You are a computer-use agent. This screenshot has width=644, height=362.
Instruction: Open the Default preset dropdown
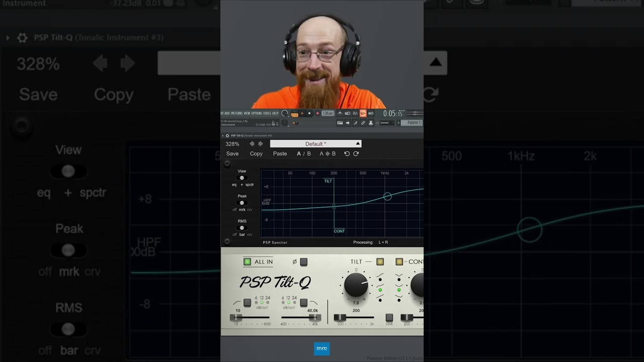(x=315, y=144)
